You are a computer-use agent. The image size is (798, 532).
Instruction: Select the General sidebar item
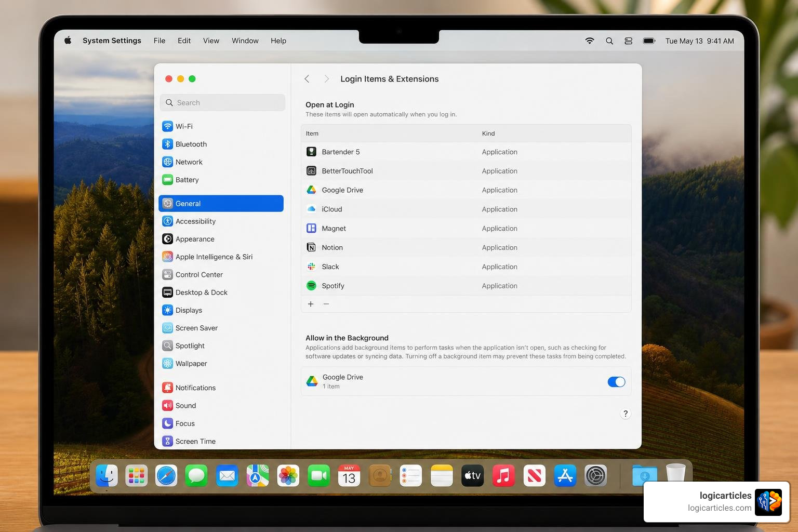point(221,204)
